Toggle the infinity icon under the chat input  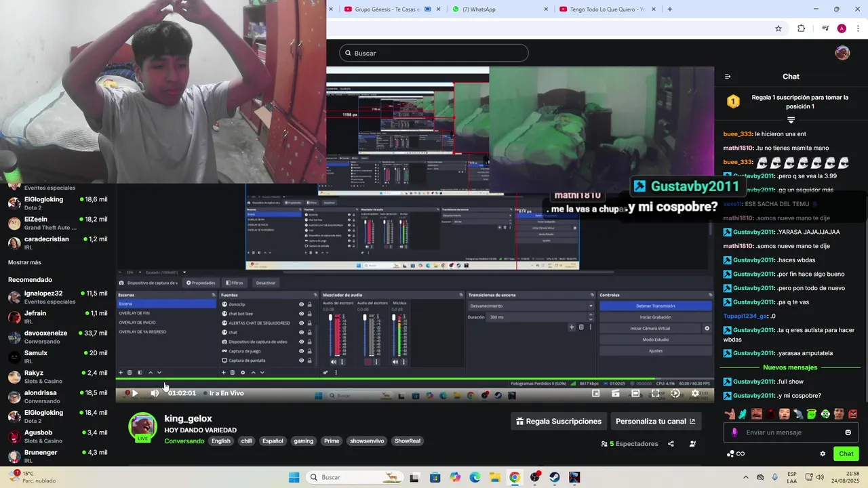click(x=741, y=454)
